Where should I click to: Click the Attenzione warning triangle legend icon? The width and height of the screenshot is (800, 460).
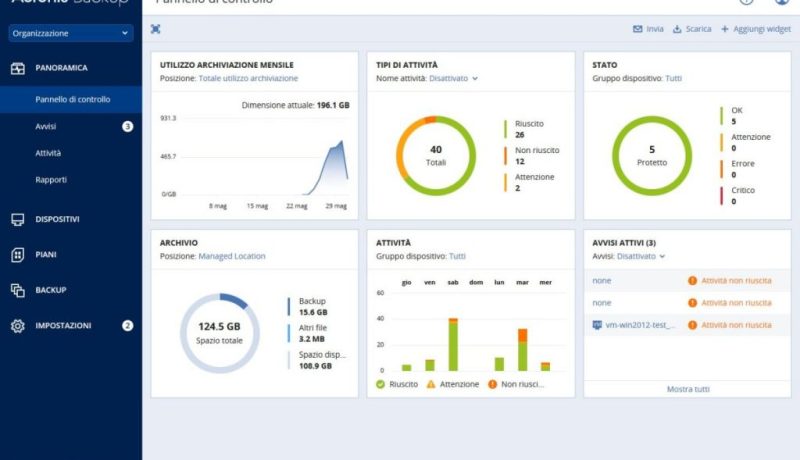pyautogui.click(x=431, y=384)
